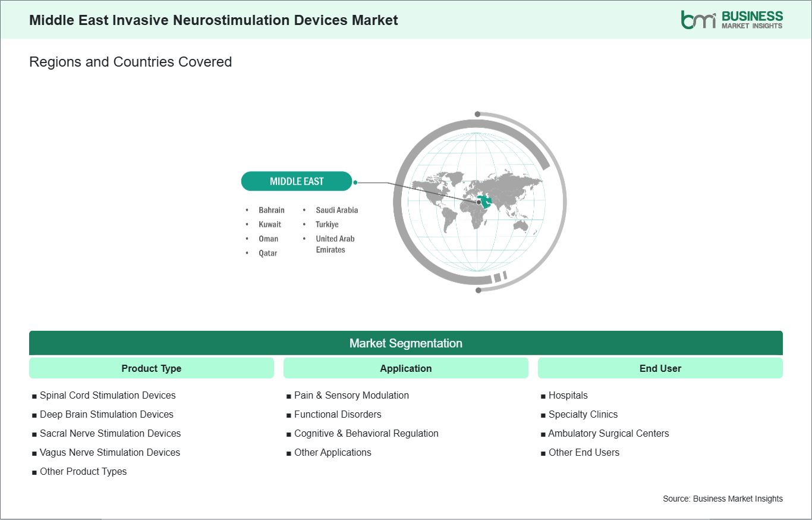Click the Business Market Insights logo
This screenshot has height=520, width=812.
[732, 20]
